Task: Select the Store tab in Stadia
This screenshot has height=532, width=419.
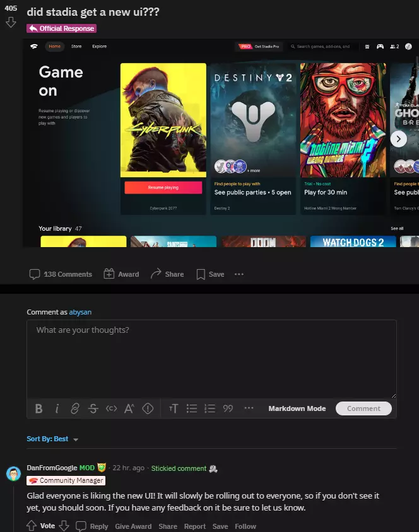Action: coord(76,47)
